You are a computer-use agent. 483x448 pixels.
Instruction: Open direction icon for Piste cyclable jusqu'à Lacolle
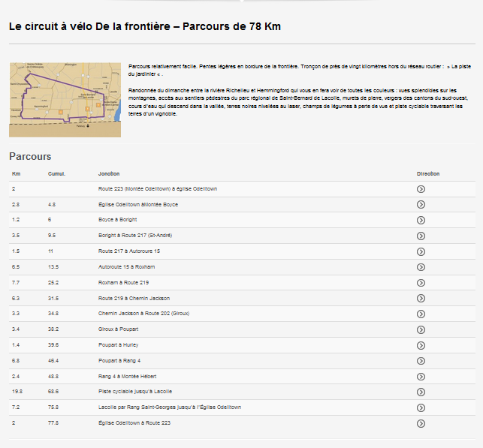(x=421, y=392)
